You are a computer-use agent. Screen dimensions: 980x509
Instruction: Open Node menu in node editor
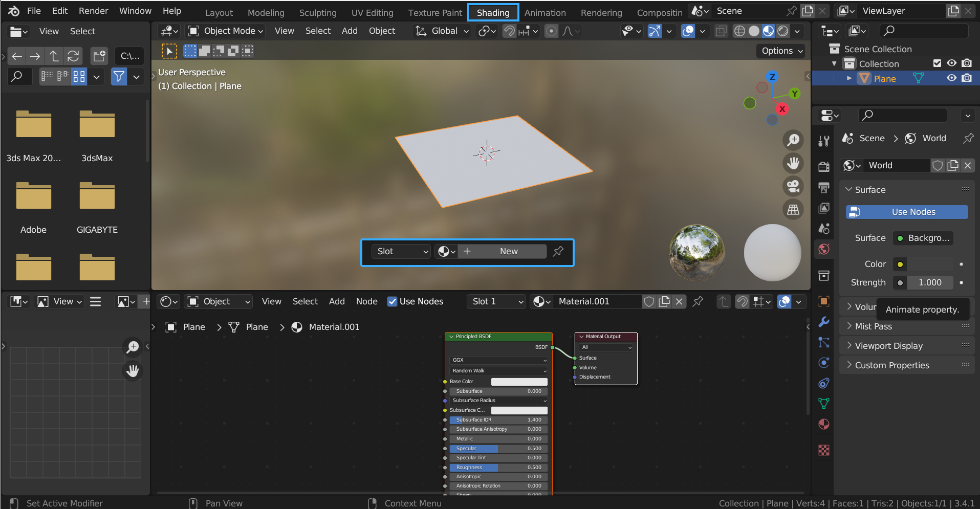[x=366, y=301]
